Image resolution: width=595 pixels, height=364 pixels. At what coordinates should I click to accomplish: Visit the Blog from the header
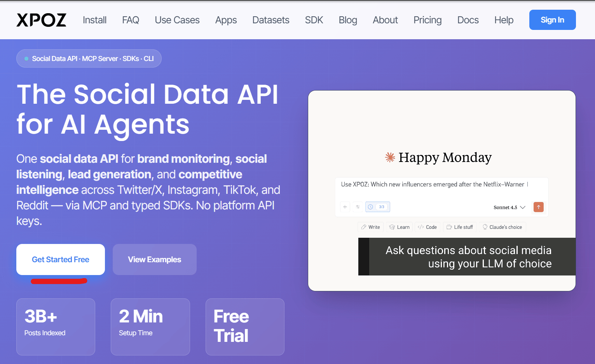[348, 20]
